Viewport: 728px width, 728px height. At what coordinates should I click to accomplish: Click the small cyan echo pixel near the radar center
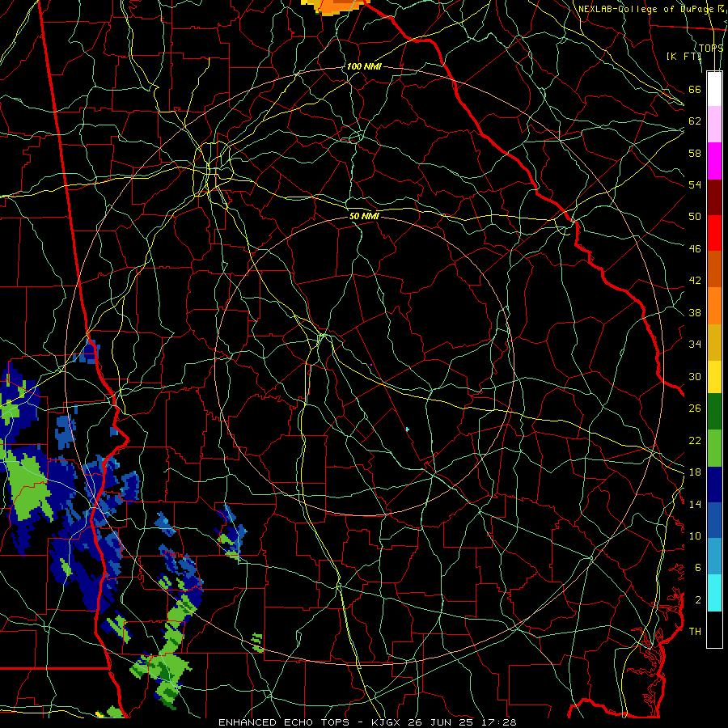(x=407, y=430)
